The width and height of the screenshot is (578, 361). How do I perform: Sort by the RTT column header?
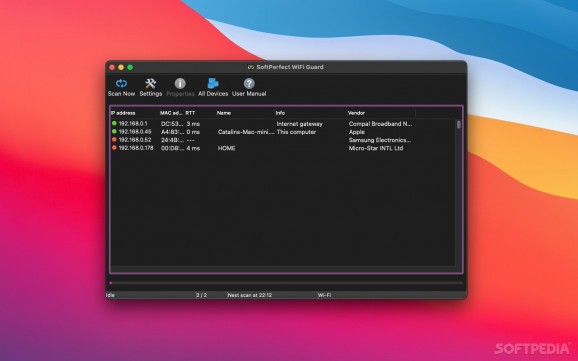[190, 113]
